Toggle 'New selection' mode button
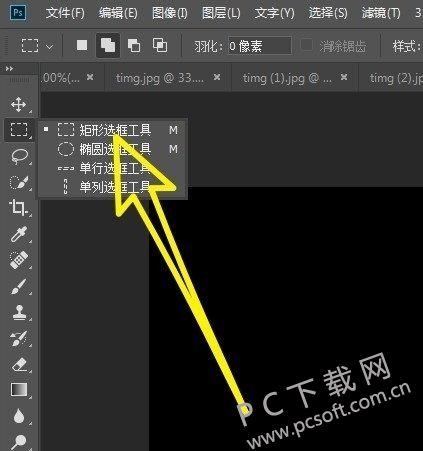Viewport: 423px width, 451px height. (82, 45)
